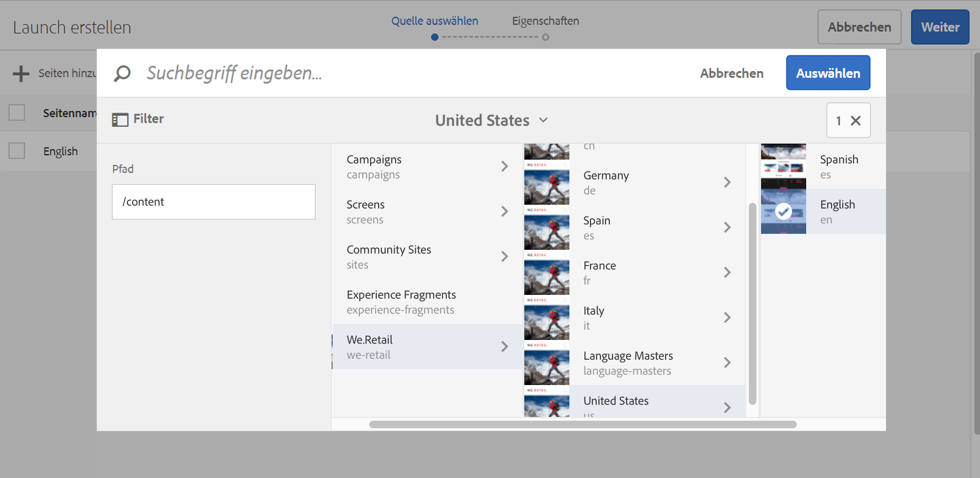Expand the United States item chevron
980x478 pixels.
tap(727, 407)
